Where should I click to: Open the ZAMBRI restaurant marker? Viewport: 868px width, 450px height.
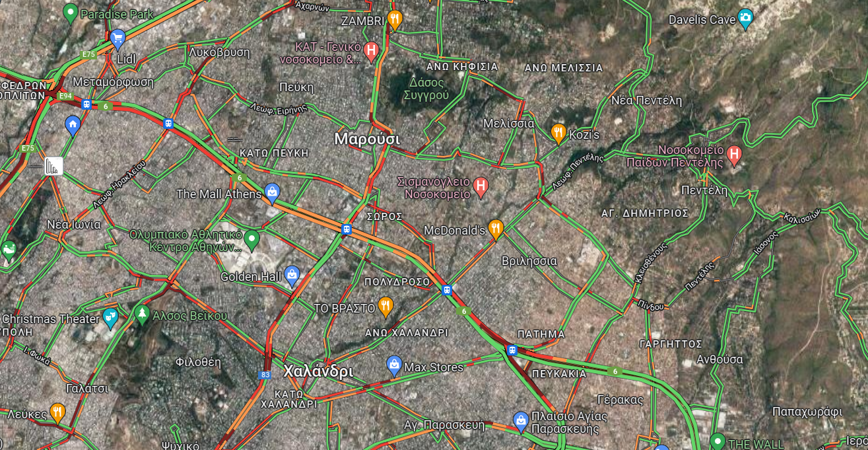coord(395,20)
